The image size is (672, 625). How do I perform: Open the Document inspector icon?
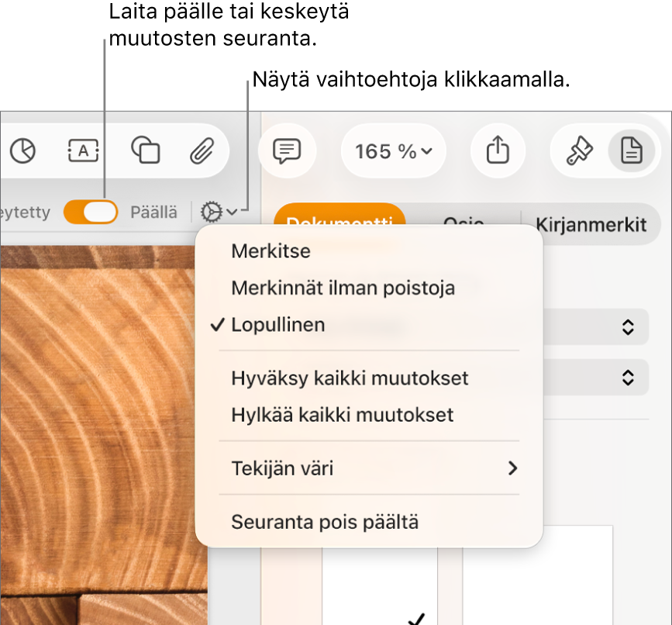pyautogui.click(x=631, y=151)
